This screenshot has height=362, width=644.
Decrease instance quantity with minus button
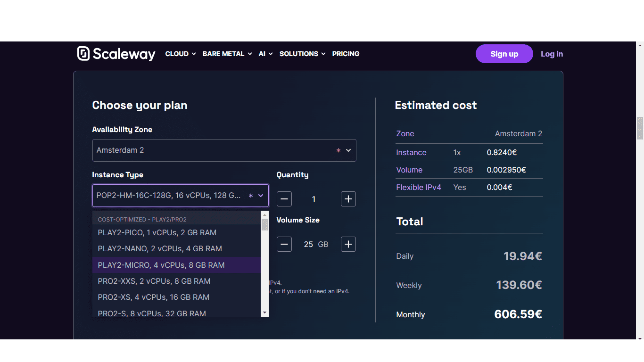(284, 199)
